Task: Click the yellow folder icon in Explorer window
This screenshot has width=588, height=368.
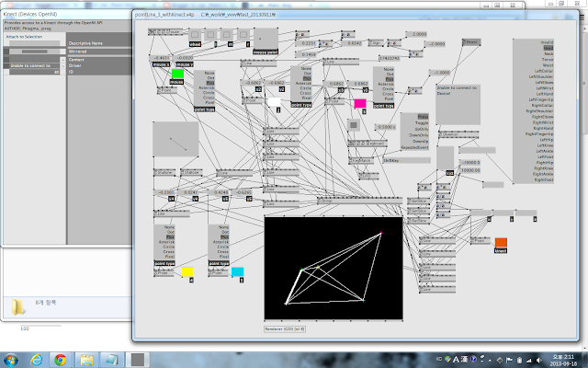Action: tap(17, 306)
